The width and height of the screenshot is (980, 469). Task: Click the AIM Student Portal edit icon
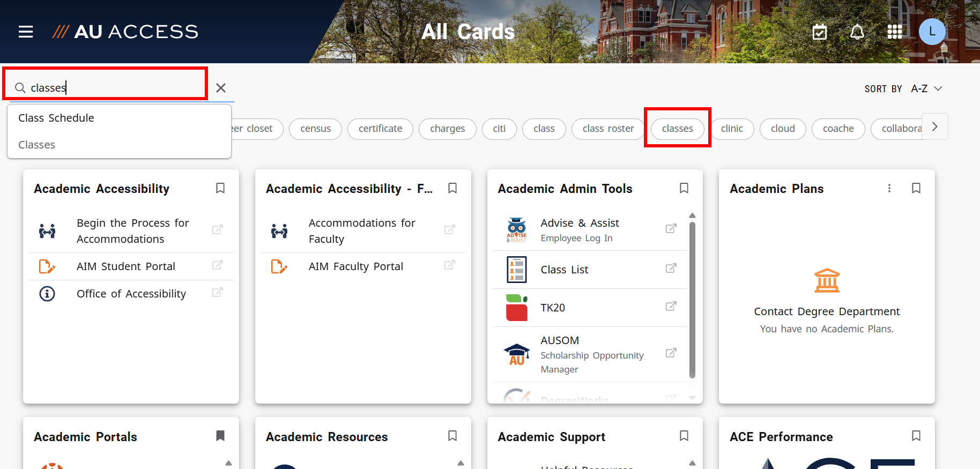click(x=47, y=266)
